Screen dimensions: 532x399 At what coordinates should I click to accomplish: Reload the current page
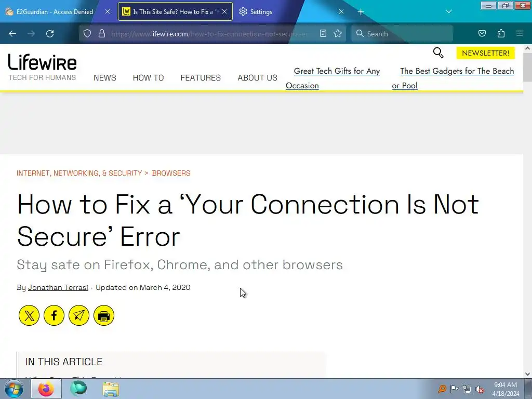pyautogui.click(x=50, y=34)
